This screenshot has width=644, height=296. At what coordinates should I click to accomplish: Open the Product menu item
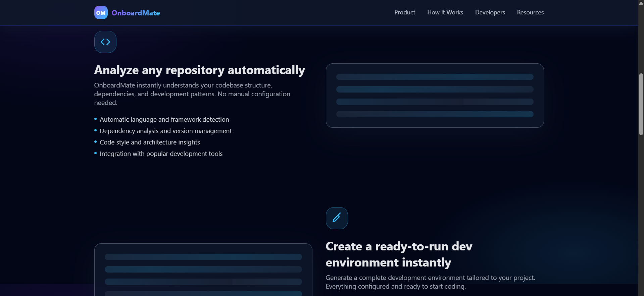(x=405, y=12)
